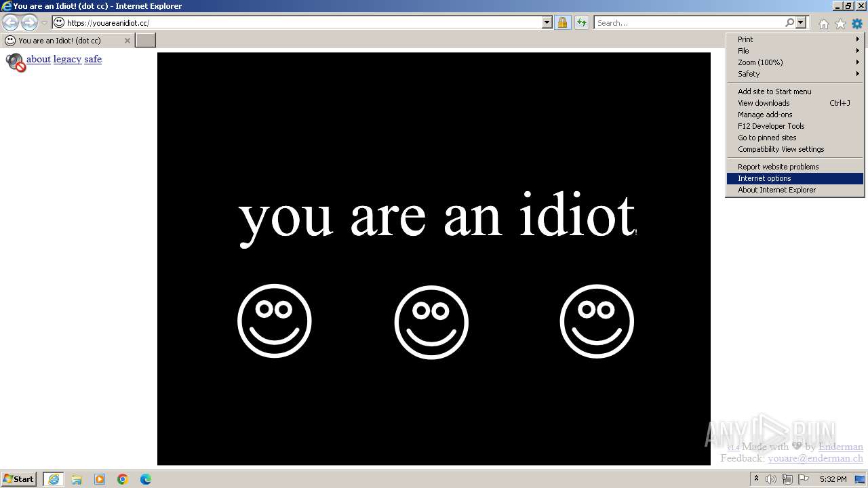Open Favorites star icon
868x488 pixels.
coord(840,24)
